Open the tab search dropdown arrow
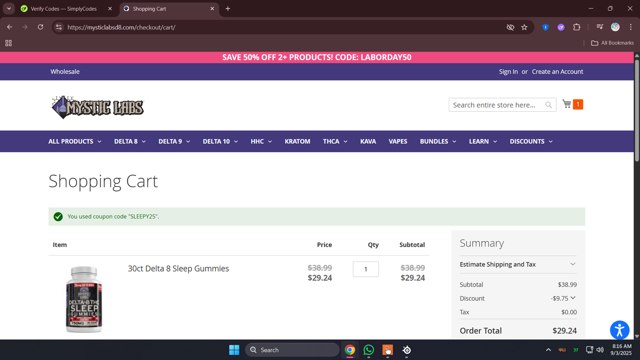640x360 pixels. pos(9,9)
